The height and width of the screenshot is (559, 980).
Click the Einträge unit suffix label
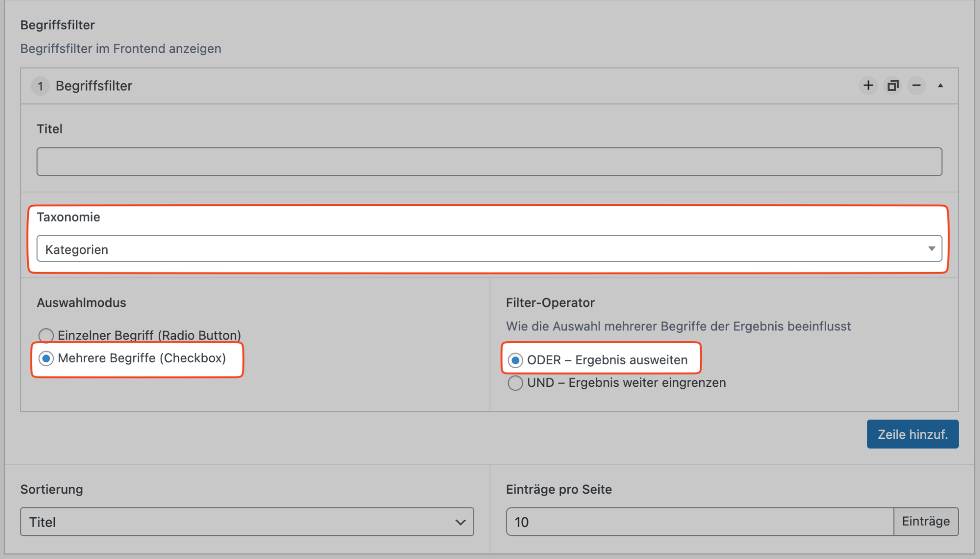(x=926, y=521)
